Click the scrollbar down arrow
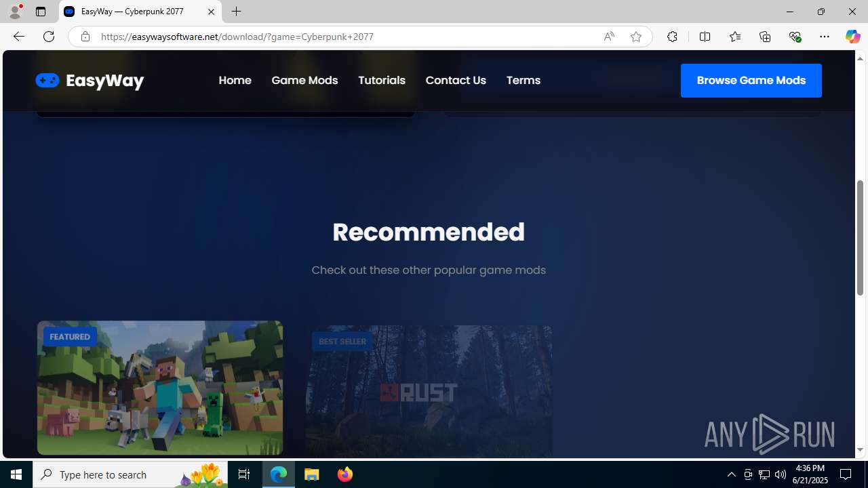Viewport: 868px width, 488px height. (x=860, y=450)
